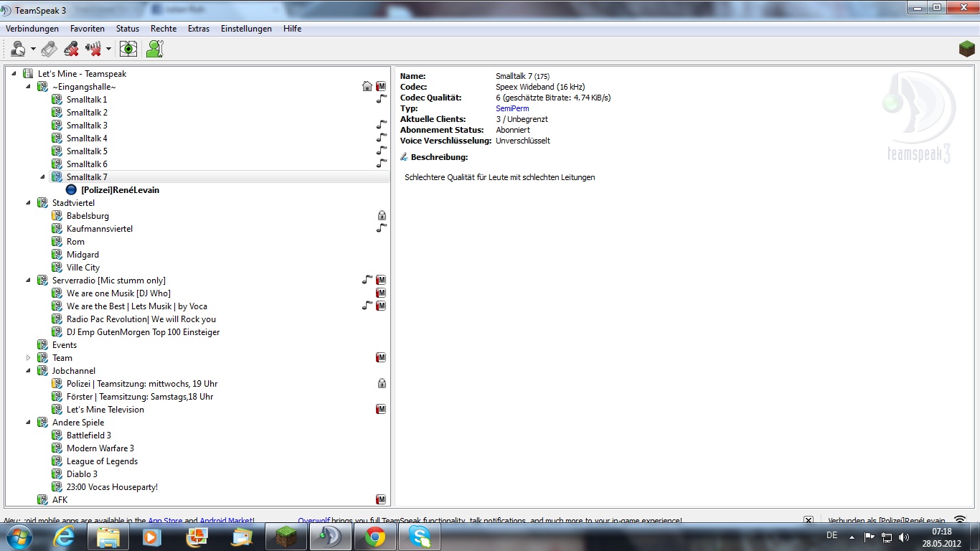Click the SemiPerm type link

point(512,108)
